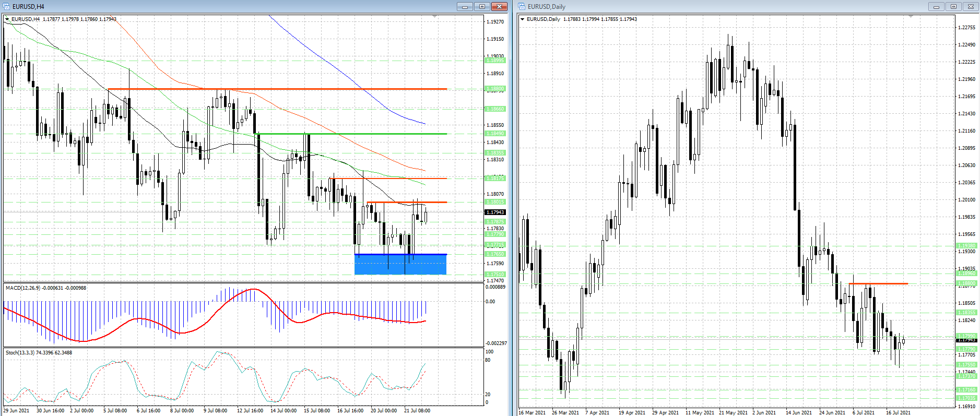The height and width of the screenshot is (416, 980).
Task: Select the orange line at 1.18175 on H4 chart
Action: coord(388,179)
